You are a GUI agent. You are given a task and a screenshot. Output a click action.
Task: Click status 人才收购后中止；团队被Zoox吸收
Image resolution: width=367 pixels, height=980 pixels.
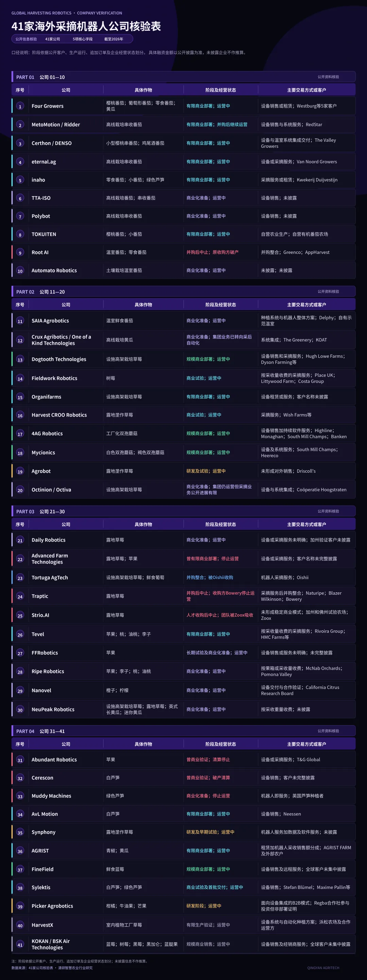220,615
